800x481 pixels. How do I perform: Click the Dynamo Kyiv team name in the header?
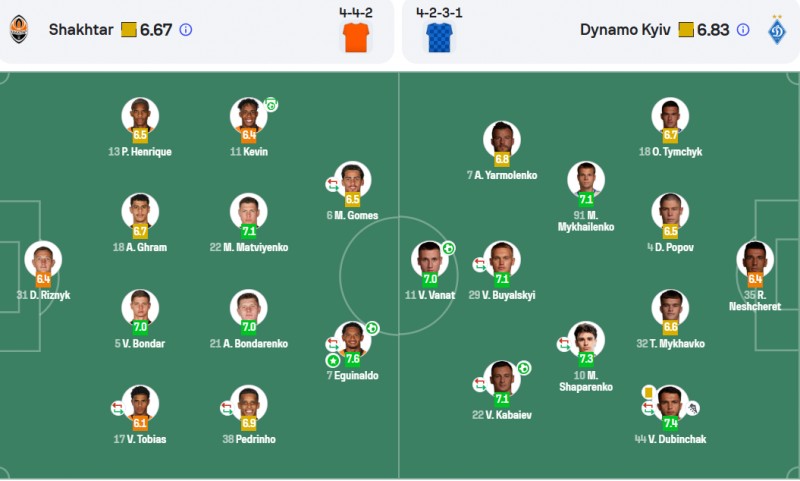point(625,30)
